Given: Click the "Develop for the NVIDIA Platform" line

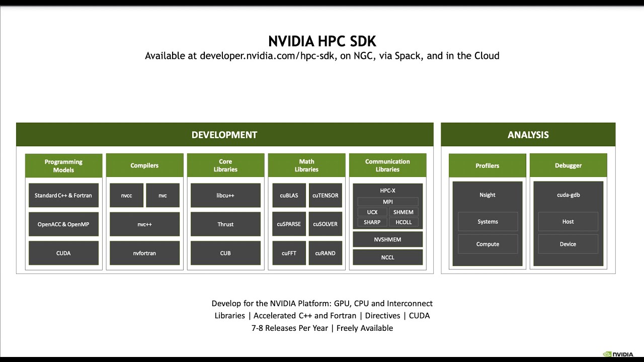Looking at the screenshot, I should [x=322, y=304].
